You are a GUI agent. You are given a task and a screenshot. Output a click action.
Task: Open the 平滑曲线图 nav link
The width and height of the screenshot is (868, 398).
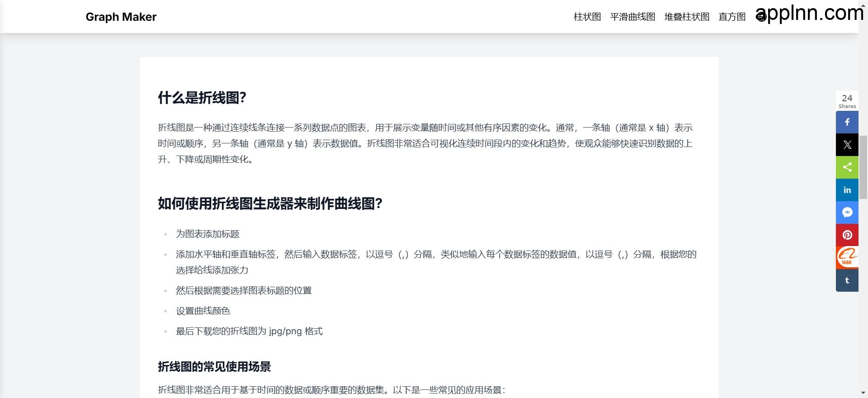pyautogui.click(x=632, y=17)
